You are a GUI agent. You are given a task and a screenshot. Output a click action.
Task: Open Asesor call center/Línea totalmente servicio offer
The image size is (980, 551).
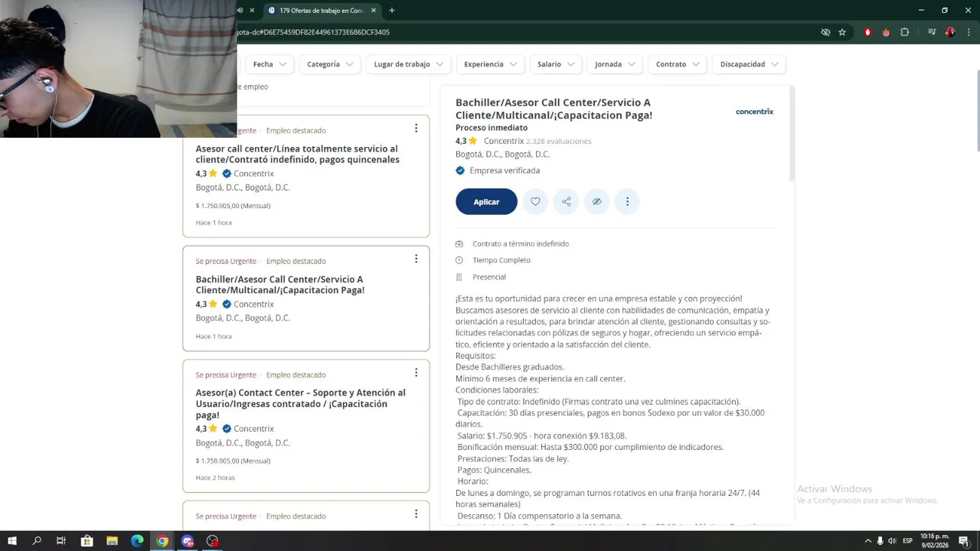click(x=297, y=154)
